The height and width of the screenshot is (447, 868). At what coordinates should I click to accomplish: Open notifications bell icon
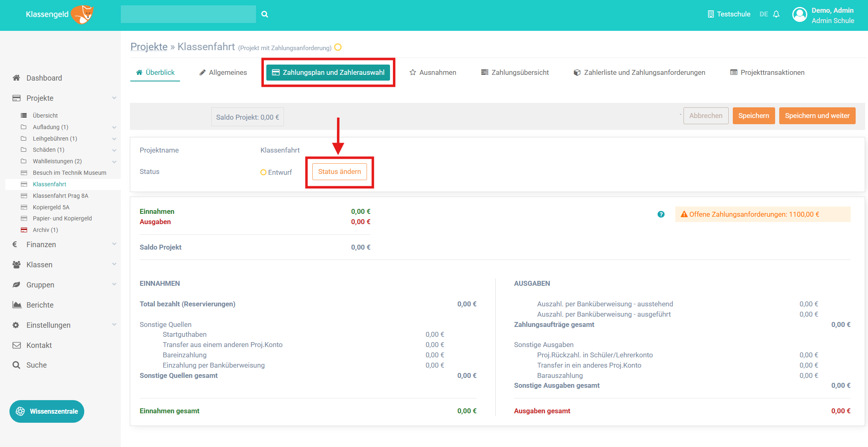[776, 14]
